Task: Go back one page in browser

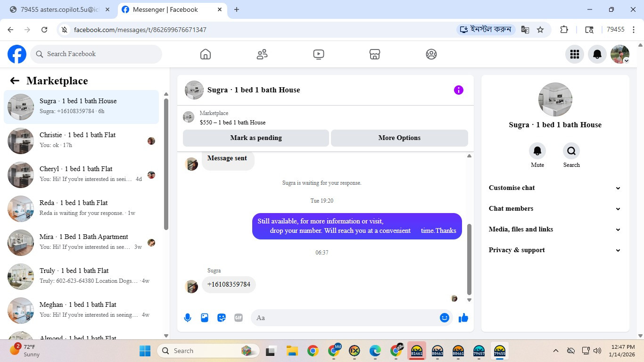Action: click(x=10, y=30)
